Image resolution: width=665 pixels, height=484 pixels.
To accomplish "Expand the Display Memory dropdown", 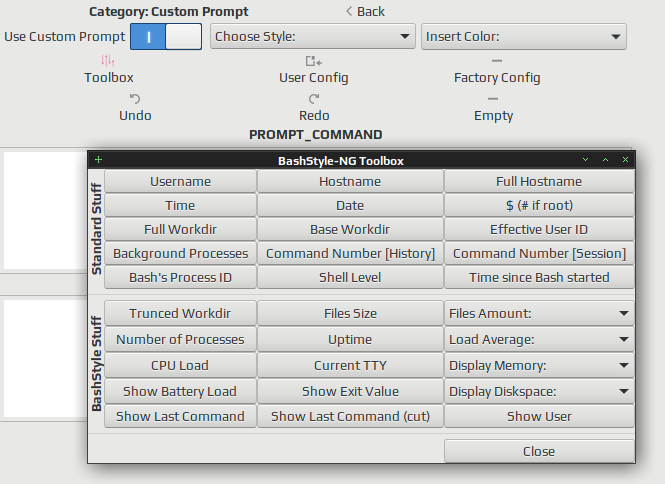I will coord(539,365).
